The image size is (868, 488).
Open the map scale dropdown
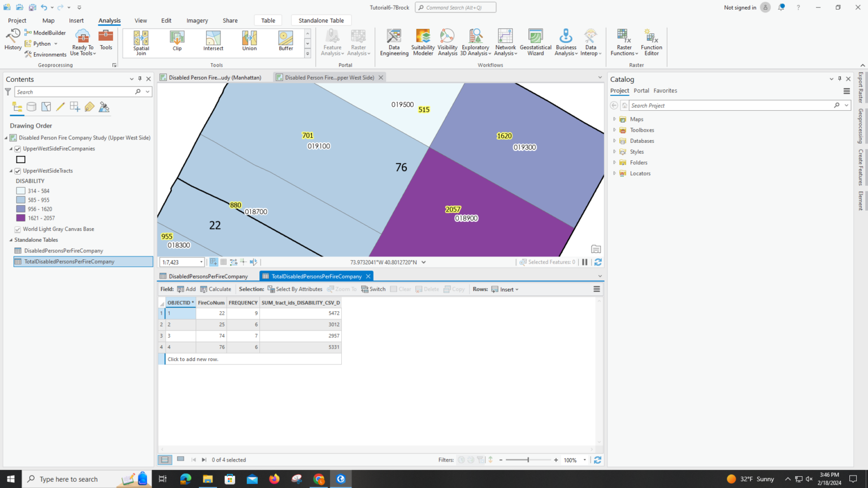[200, 262]
